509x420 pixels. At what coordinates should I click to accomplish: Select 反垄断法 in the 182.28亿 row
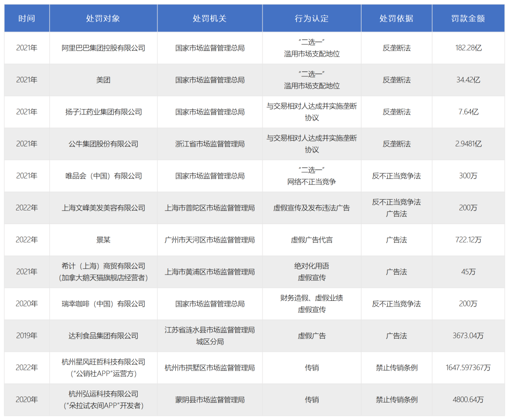click(x=396, y=48)
